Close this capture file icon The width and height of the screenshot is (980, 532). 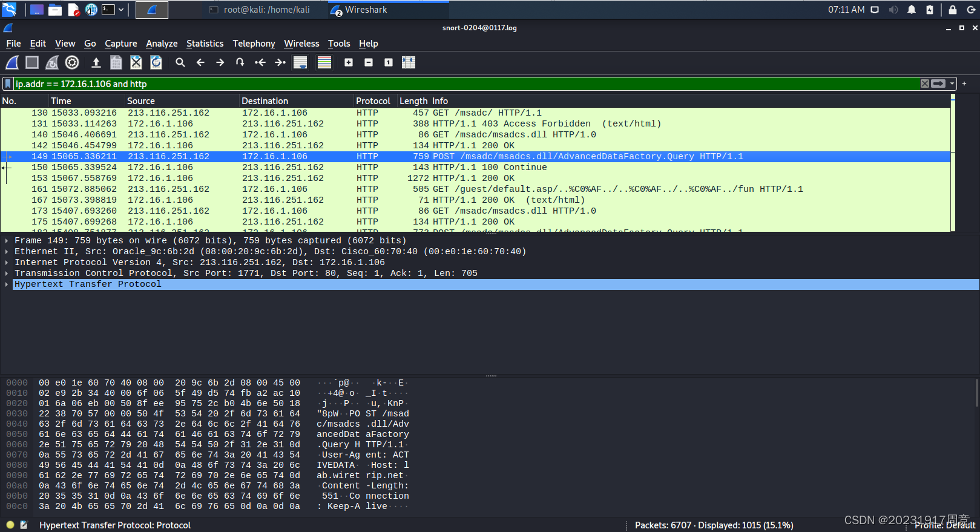[136, 62]
